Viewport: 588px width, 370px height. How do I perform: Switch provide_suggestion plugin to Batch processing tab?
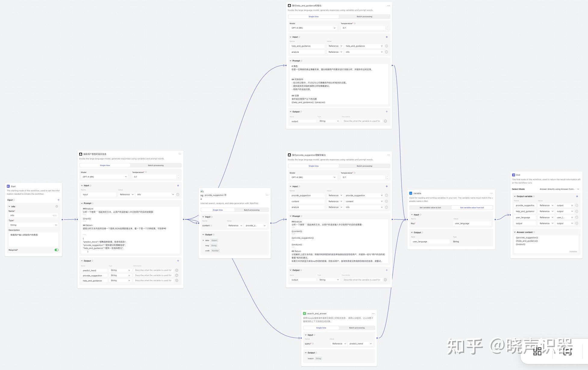pyautogui.click(x=252, y=210)
